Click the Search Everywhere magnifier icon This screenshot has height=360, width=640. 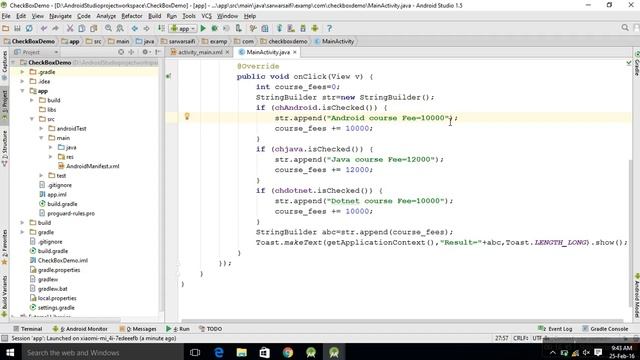[625, 28]
